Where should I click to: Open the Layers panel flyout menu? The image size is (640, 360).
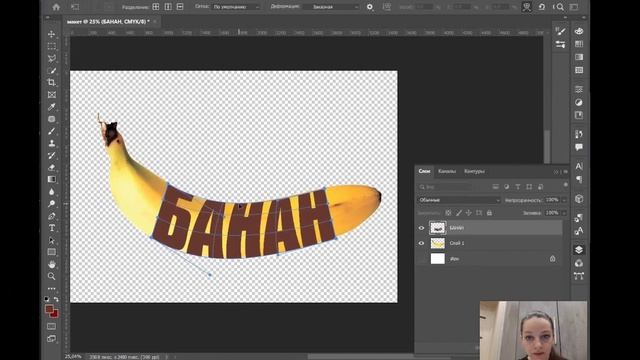point(566,172)
